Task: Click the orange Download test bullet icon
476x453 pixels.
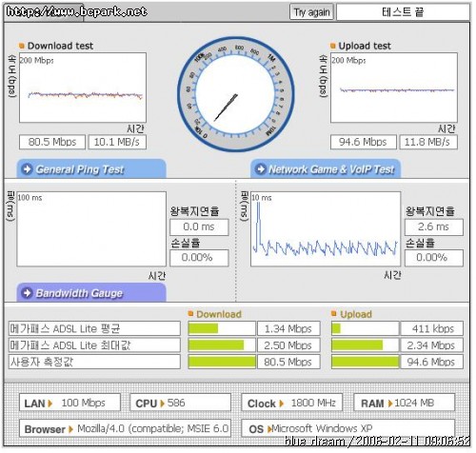Action: pos(22,46)
